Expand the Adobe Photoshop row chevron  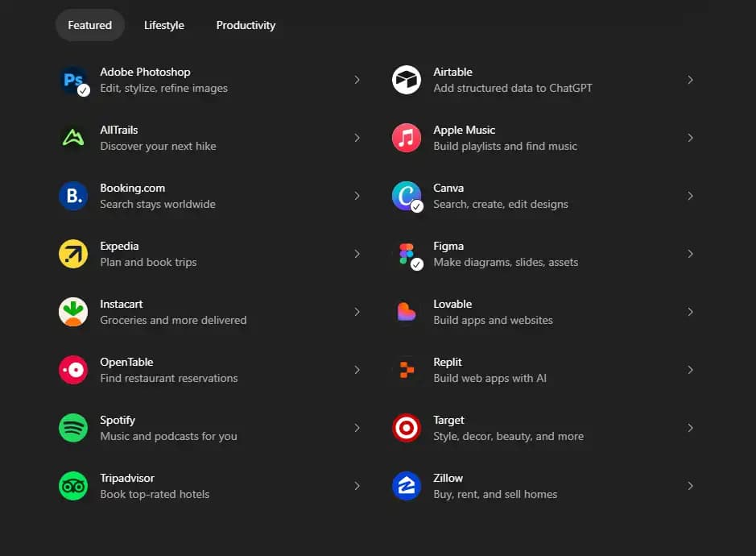point(357,80)
